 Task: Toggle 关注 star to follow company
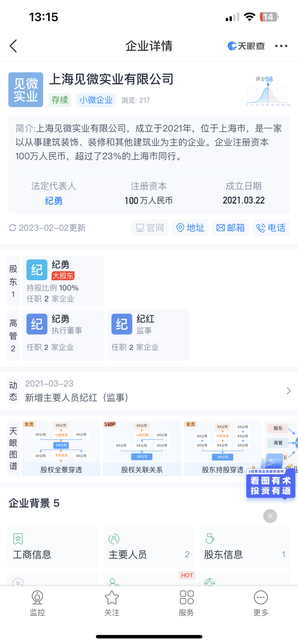tap(112, 603)
